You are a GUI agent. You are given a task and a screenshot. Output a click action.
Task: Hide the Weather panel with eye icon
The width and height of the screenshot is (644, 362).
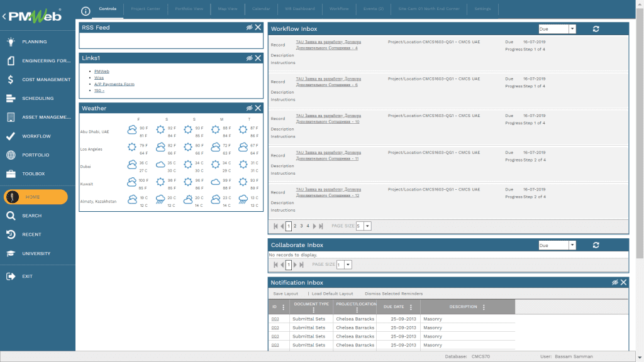pyautogui.click(x=249, y=108)
